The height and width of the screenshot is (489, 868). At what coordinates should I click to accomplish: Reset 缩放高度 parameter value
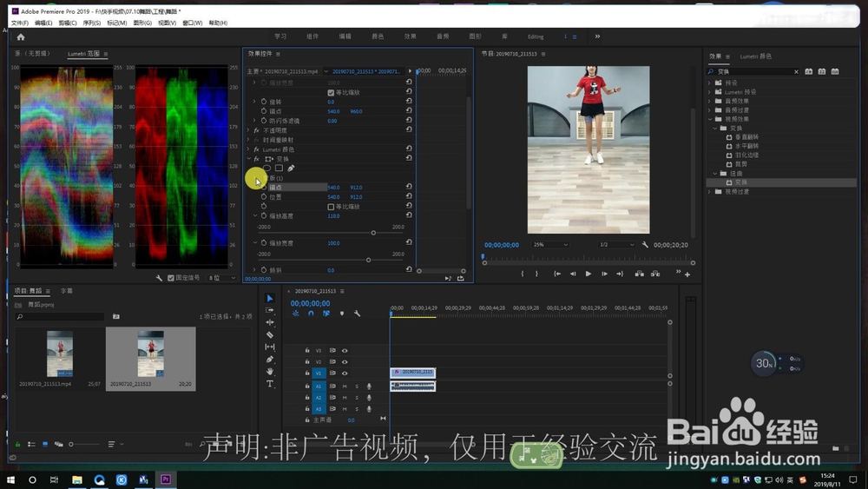tap(409, 215)
